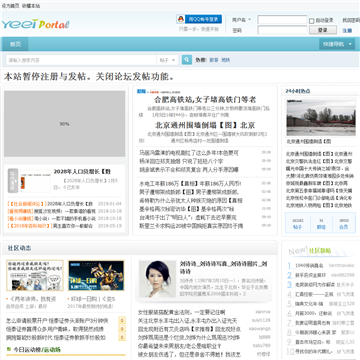Click the 环球一日购 caption link
360x360 pixels.
(94, 299)
